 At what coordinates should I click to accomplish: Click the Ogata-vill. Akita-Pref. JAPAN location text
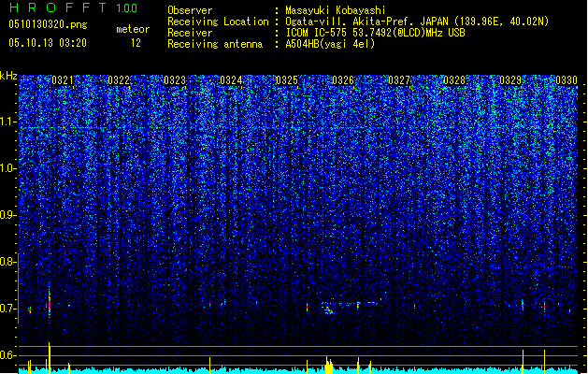coord(417,22)
